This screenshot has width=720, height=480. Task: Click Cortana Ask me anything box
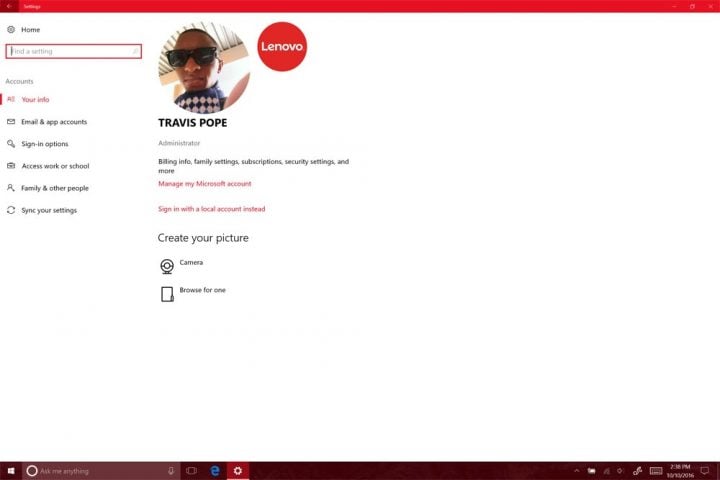pos(101,471)
